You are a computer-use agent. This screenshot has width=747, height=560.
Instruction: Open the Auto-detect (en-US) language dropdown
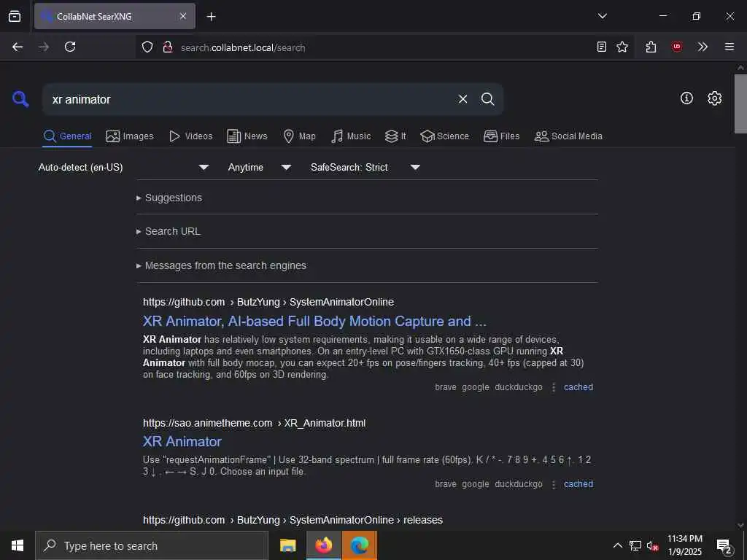point(124,167)
